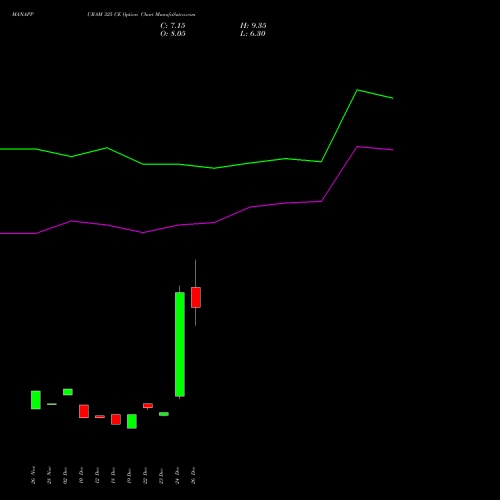Image resolution: width=500 pixels, height=500 pixels.
Task: Click the open value O: 8.05
Action: tap(173, 34)
